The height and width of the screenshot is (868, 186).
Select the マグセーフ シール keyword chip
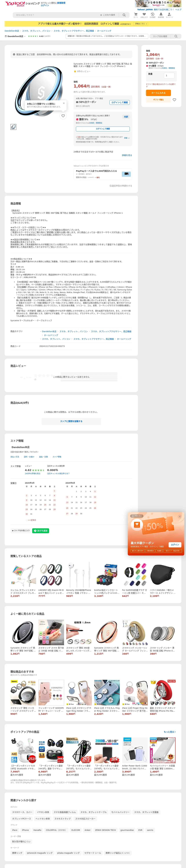pos(93,853)
